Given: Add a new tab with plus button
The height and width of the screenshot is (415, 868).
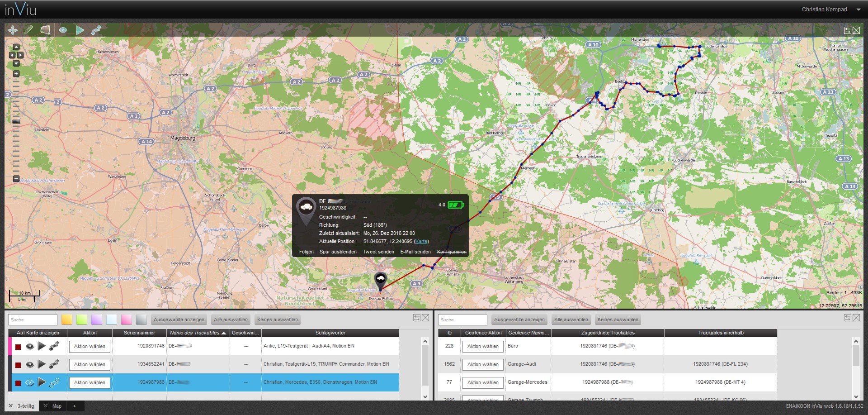Looking at the screenshot, I should (x=75, y=406).
